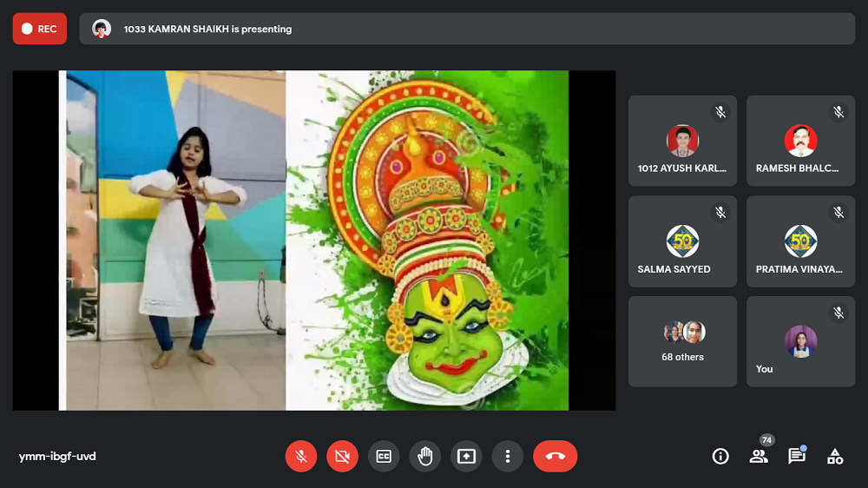This screenshot has height=488, width=868.
Task: Toggle closed captions
Action: (384, 456)
